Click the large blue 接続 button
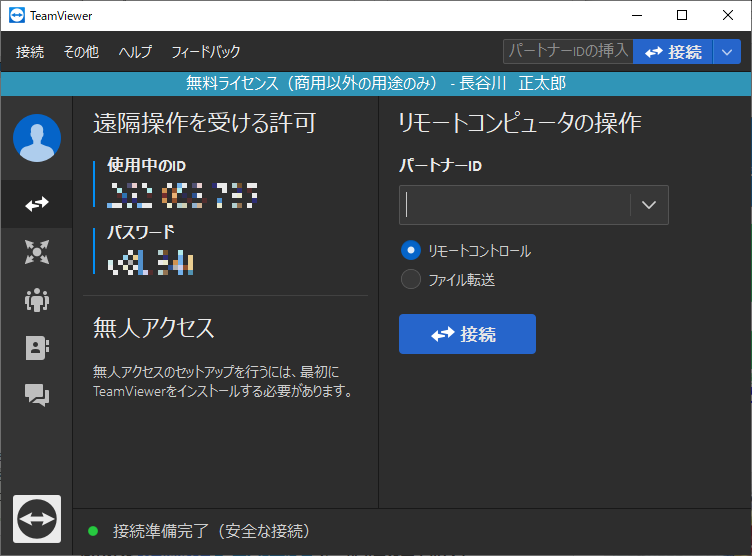Screen dimensions: 752x556 coord(467,334)
